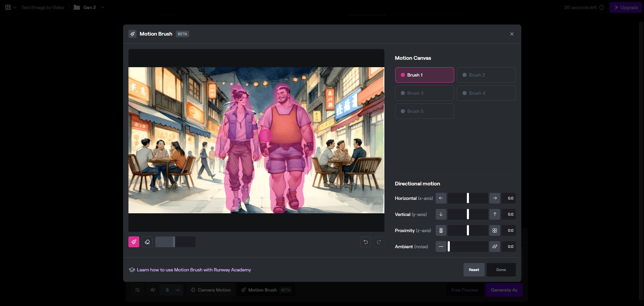644x306 pixels.
Task: Close the Motion Brush dialog
Action: point(512,34)
